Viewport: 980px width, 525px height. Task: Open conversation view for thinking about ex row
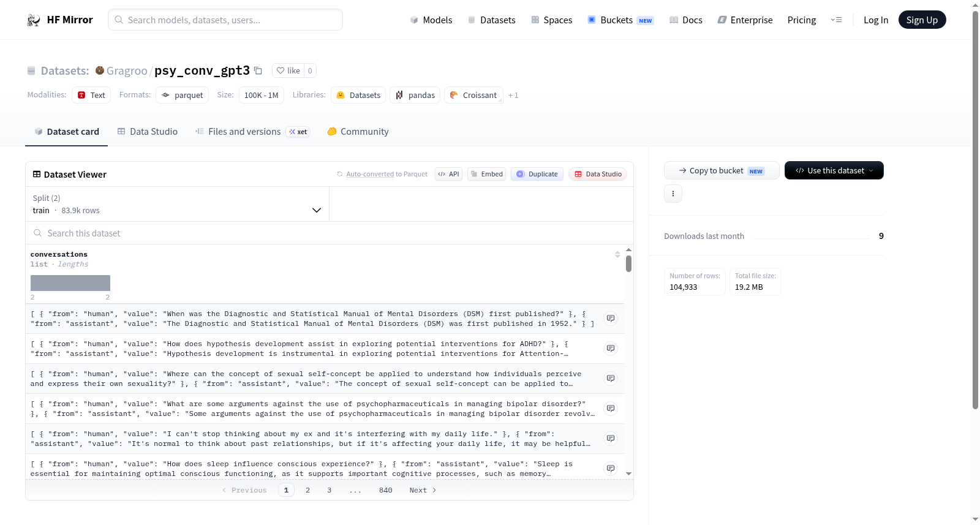[611, 438]
